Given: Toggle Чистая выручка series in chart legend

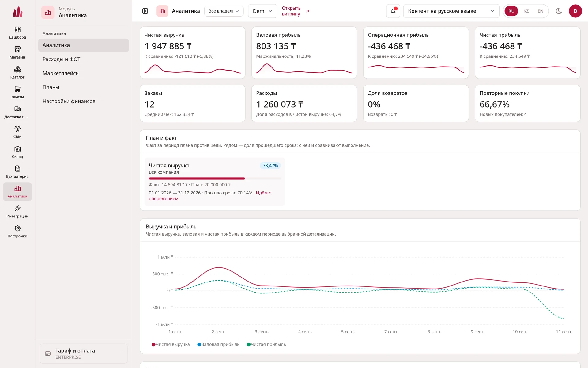Looking at the screenshot, I should coord(171,344).
